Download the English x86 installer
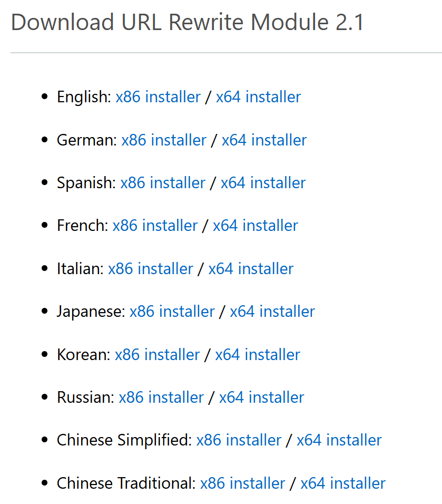 (158, 97)
